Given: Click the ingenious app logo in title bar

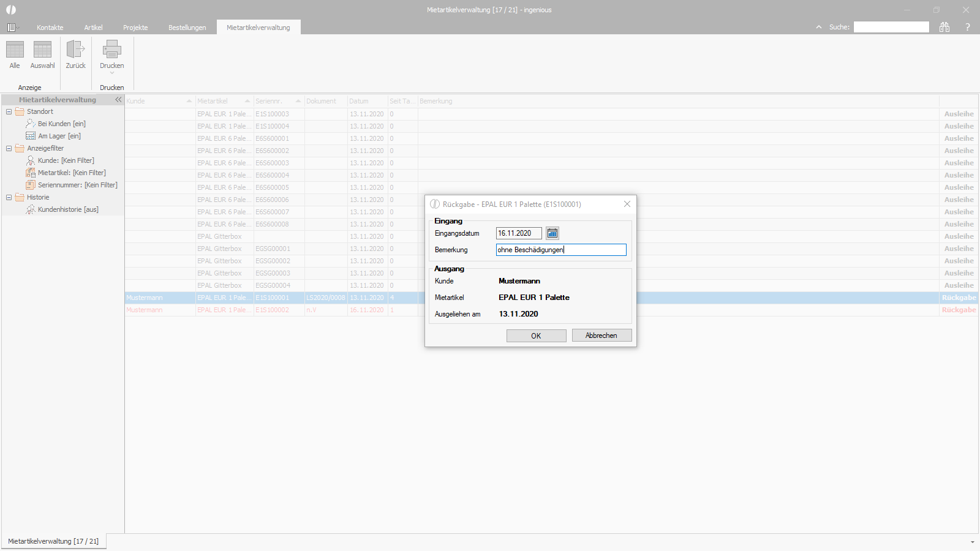Looking at the screenshot, I should click(x=11, y=10).
